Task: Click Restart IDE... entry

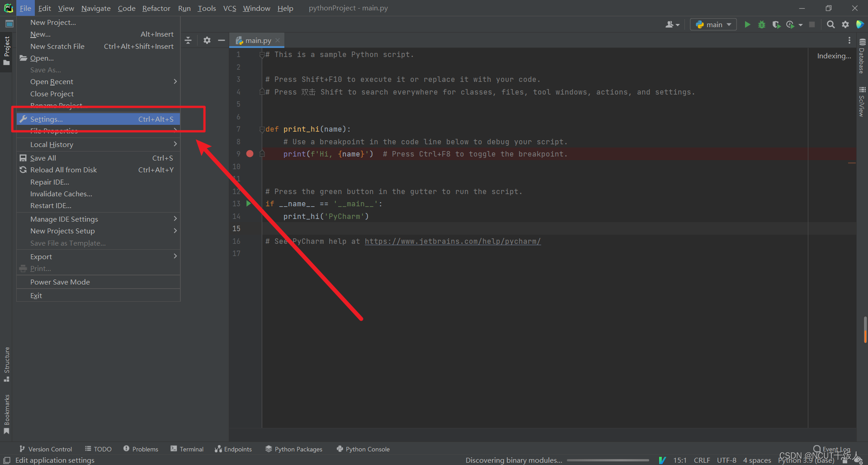Action: tap(99, 205)
